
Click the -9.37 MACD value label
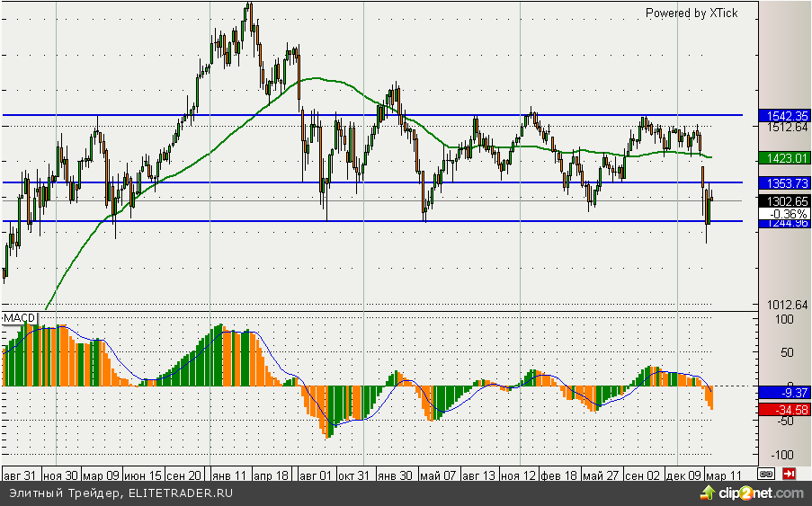784,393
